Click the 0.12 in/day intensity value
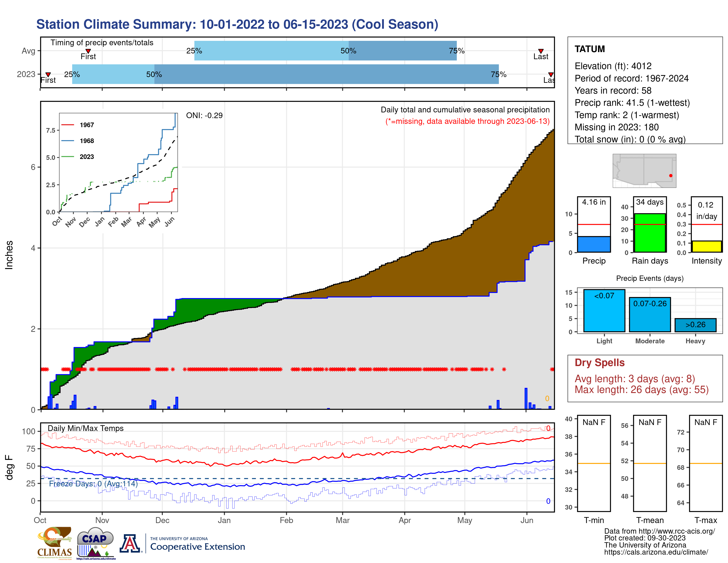This screenshot has height=563, width=728. 706,210
